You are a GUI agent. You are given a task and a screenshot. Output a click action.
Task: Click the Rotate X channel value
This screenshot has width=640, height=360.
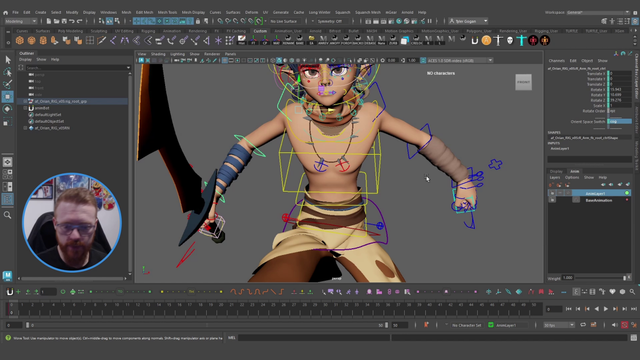click(620, 89)
